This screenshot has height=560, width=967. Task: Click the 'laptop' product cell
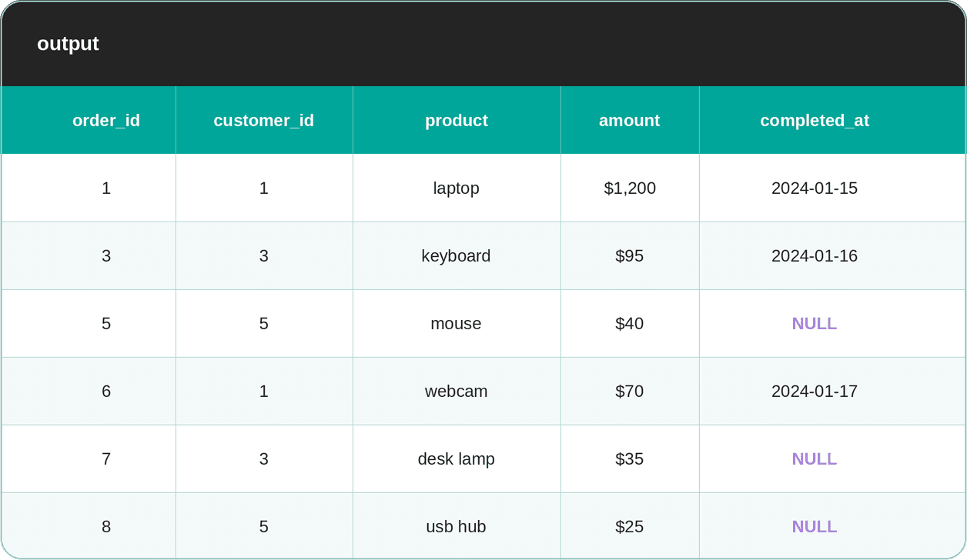click(x=457, y=188)
